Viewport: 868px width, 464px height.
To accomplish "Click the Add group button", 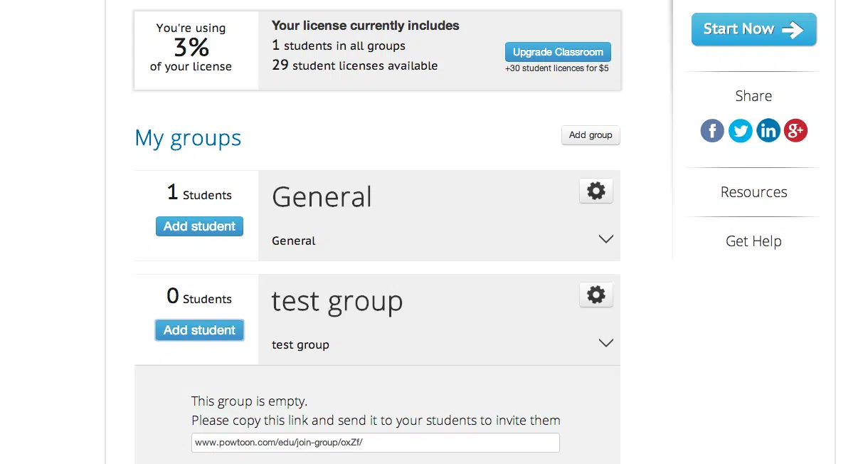I will [591, 135].
